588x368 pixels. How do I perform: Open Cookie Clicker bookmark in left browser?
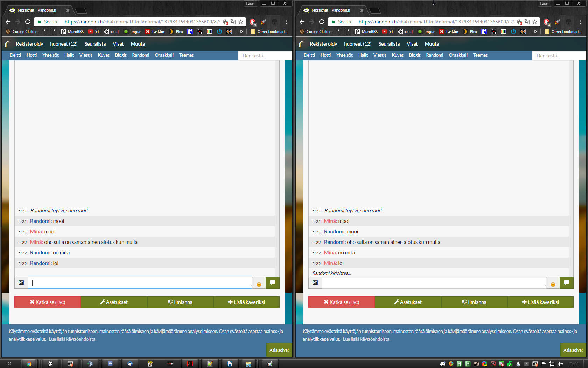pos(21,32)
